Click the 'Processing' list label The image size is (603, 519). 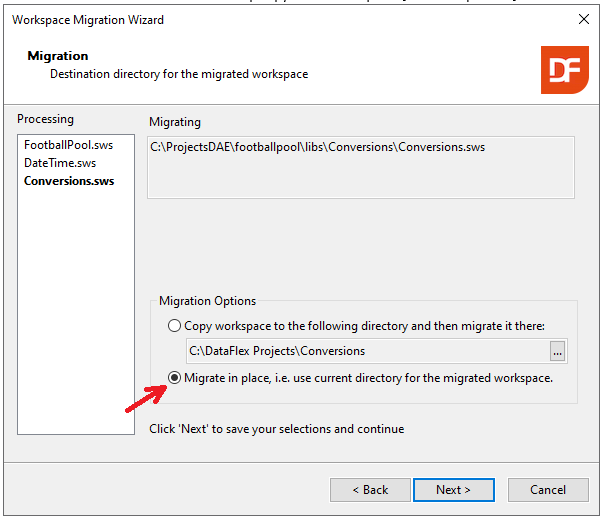click(x=45, y=119)
